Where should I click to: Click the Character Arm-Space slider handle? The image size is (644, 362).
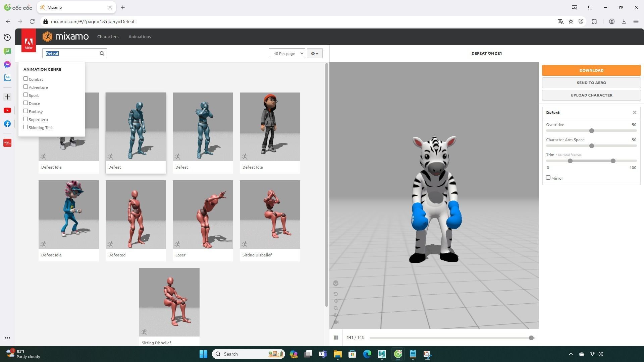[592, 146]
